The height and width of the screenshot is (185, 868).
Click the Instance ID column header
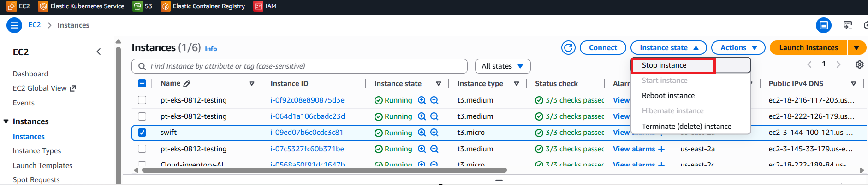pyautogui.click(x=289, y=84)
